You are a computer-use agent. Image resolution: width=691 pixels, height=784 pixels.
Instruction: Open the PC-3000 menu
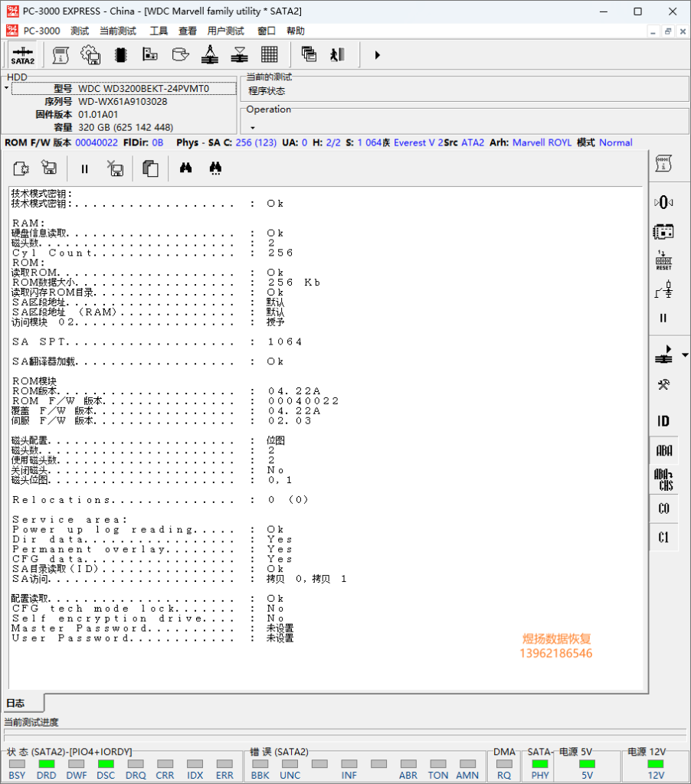pos(41,31)
